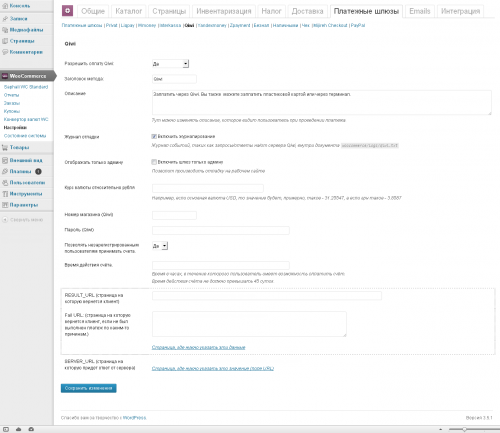Enable the debug logging checkbox
Image resolution: width=500 pixels, height=433 pixels.
154,136
